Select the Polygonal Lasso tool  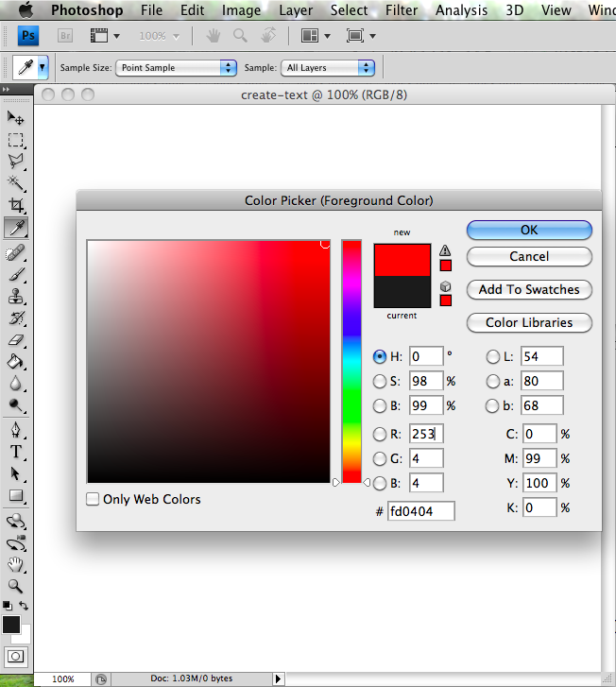tap(16, 162)
